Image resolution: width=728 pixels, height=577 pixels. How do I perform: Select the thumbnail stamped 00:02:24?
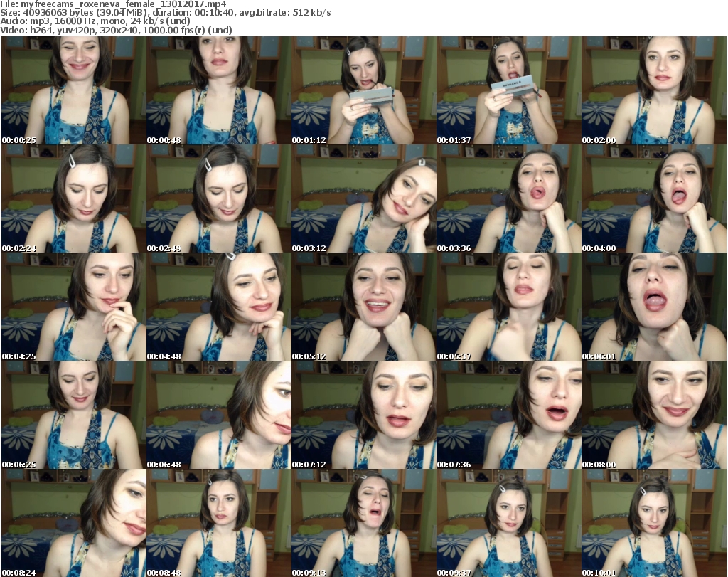coord(74,198)
